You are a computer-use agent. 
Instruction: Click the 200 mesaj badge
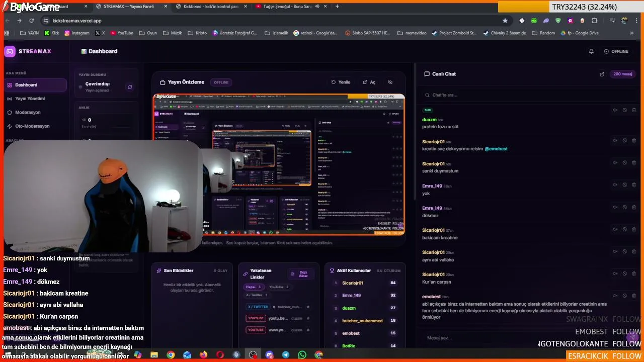623,74
